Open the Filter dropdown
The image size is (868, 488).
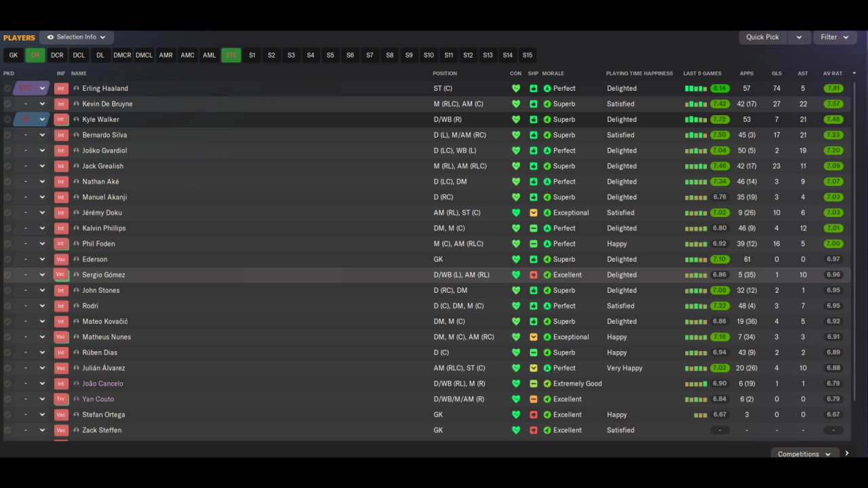pos(835,37)
